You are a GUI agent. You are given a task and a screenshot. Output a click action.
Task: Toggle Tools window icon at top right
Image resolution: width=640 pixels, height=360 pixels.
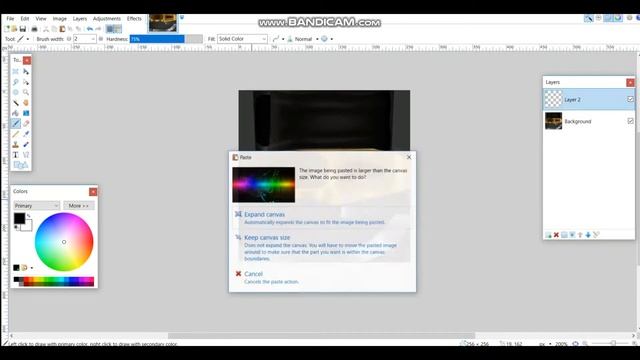coord(588,18)
